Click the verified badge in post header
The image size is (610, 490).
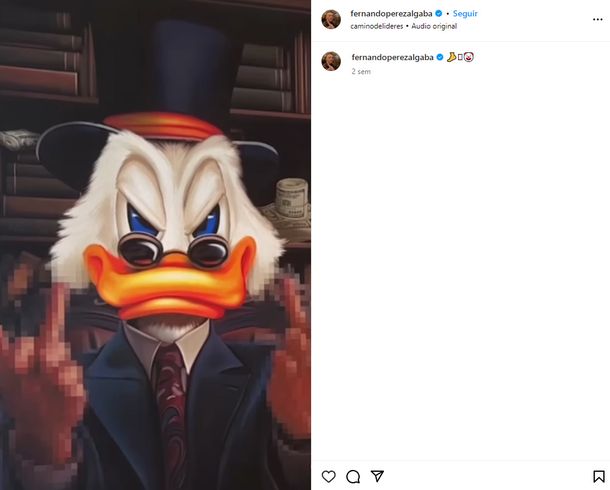(x=440, y=14)
